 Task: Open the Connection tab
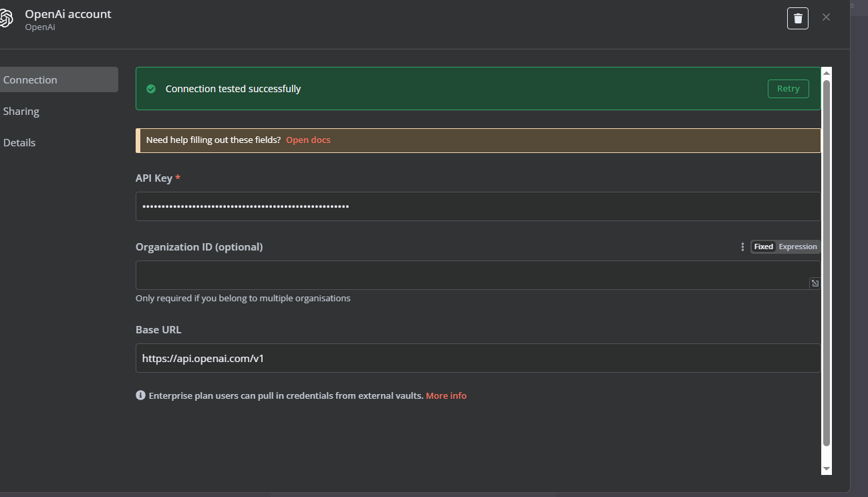point(57,79)
